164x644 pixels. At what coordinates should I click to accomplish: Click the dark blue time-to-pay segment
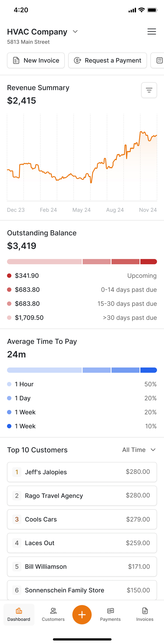(x=148, y=370)
